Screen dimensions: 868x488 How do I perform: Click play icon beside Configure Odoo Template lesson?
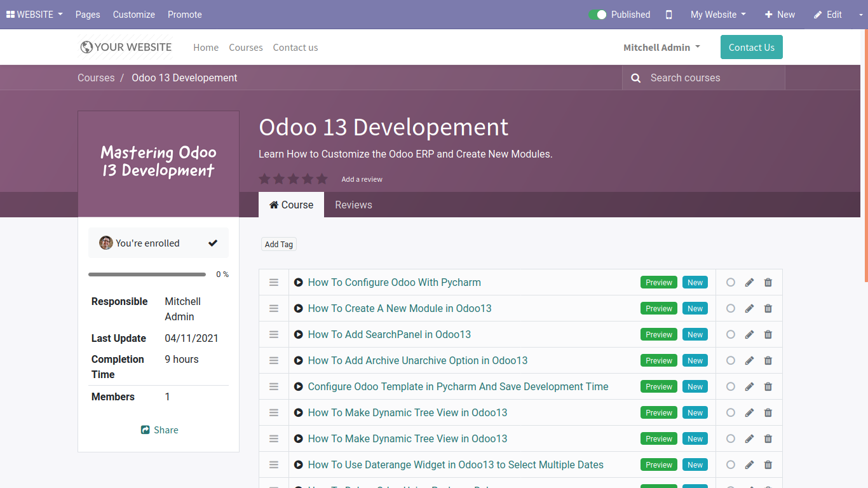point(299,387)
